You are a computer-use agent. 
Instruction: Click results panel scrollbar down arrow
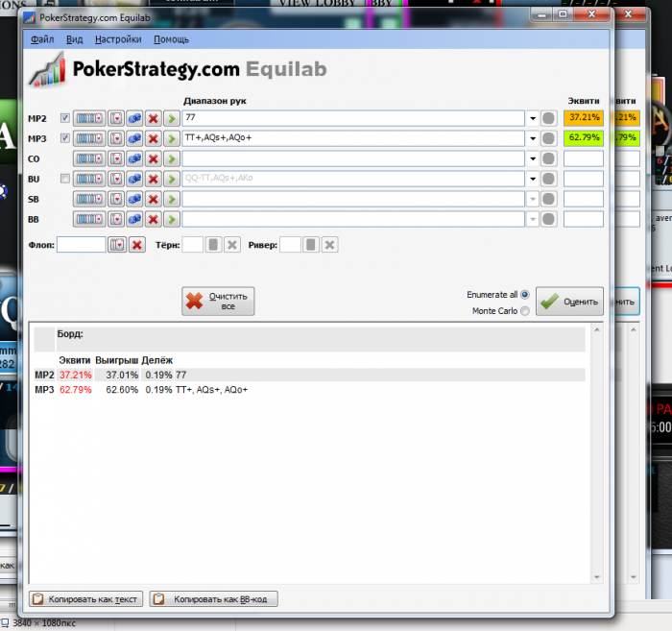[x=597, y=577]
